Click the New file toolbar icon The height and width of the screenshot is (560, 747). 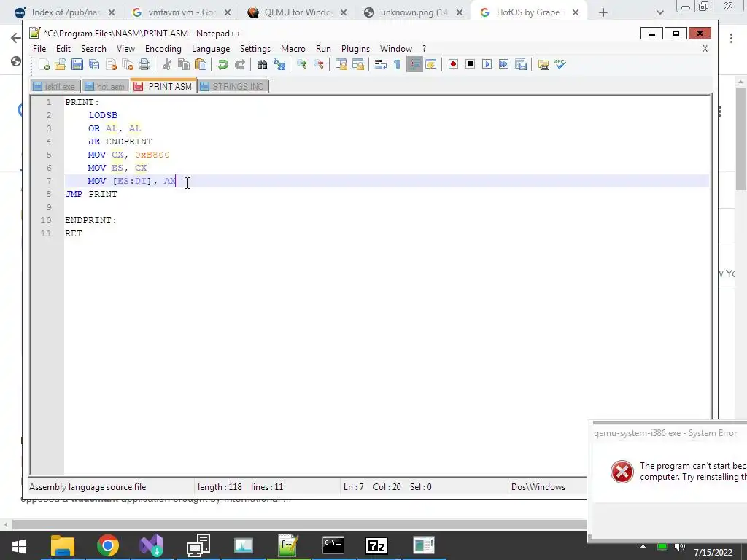tap(44, 64)
